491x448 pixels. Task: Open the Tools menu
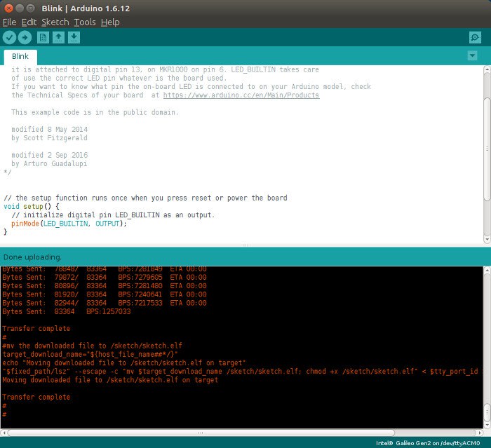85,22
